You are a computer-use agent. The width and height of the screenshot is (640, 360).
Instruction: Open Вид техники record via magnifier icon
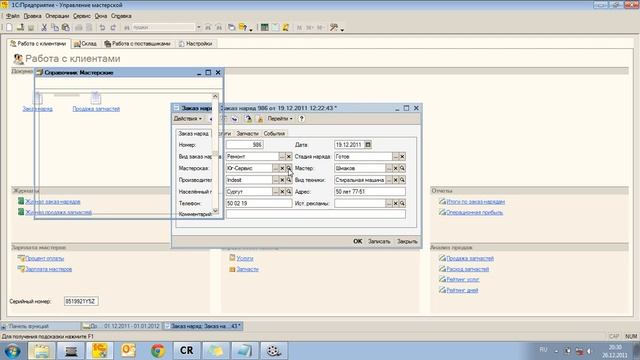click(x=402, y=180)
